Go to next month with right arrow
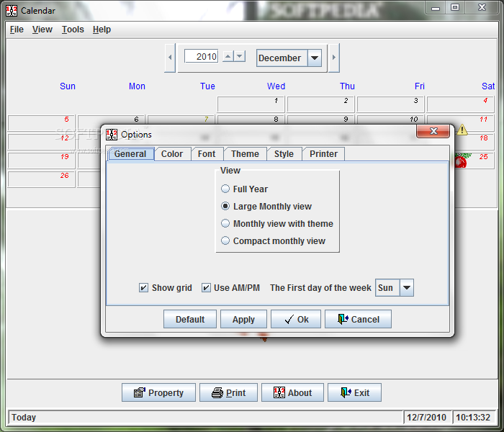This screenshot has width=504, height=432. click(x=334, y=58)
